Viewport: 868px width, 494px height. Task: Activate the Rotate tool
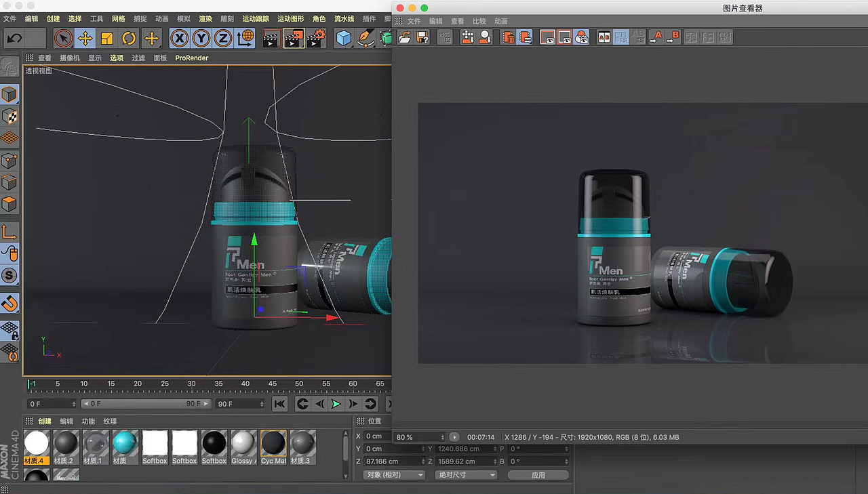click(x=129, y=38)
